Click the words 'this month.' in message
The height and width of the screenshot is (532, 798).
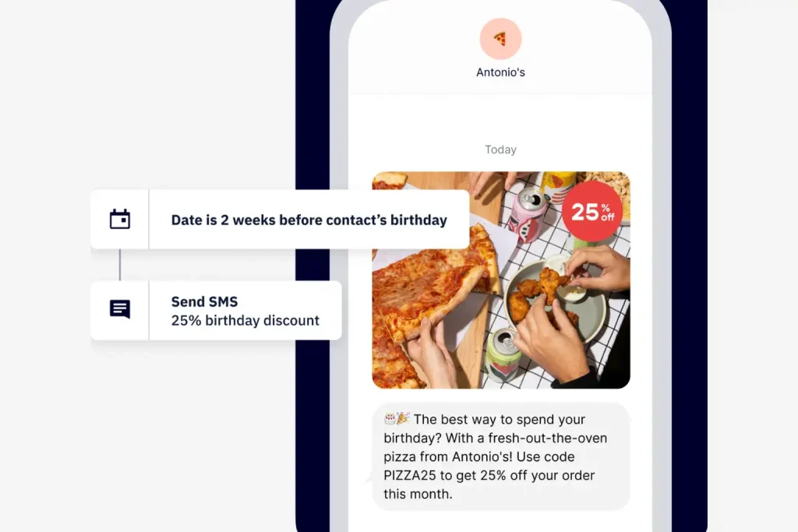(418, 494)
